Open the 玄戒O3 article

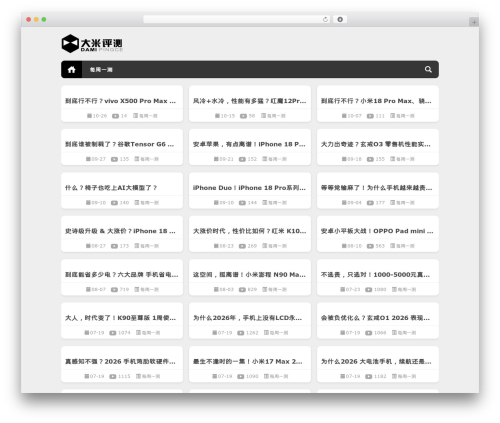376,144
